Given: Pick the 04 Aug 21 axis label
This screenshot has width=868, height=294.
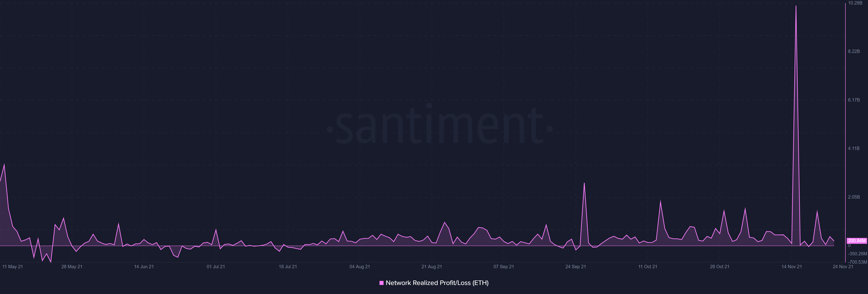Looking at the screenshot, I should coord(360,267).
